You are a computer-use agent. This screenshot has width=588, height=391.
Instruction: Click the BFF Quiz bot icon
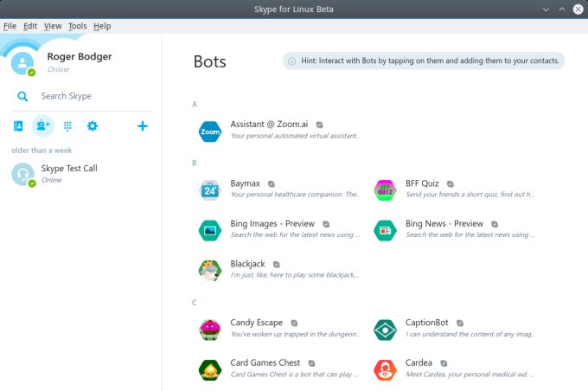pos(385,190)
